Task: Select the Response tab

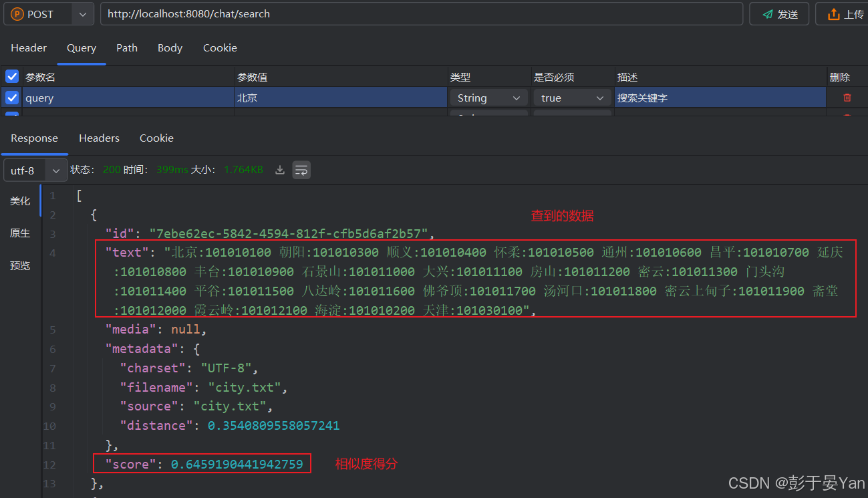Action: click(34, 138)
